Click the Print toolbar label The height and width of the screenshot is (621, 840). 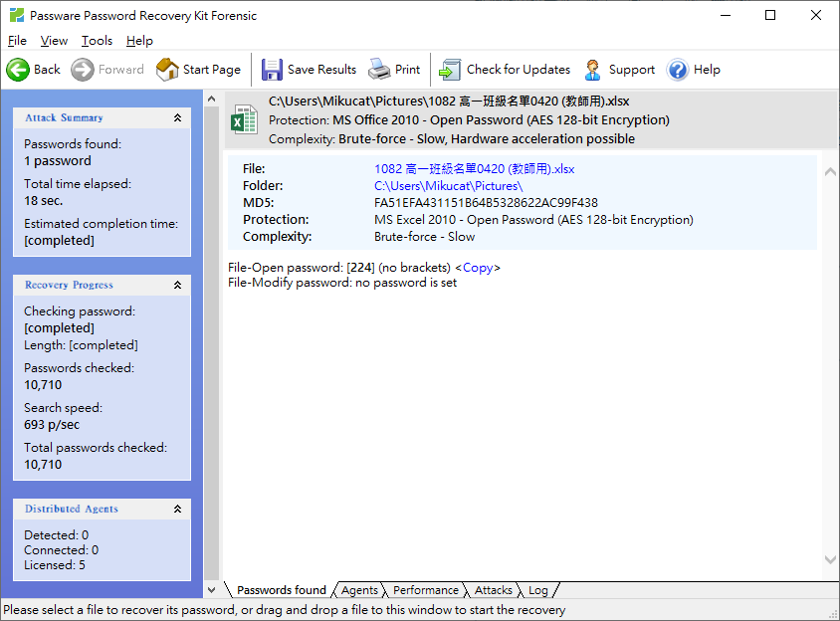coord(408,70)
